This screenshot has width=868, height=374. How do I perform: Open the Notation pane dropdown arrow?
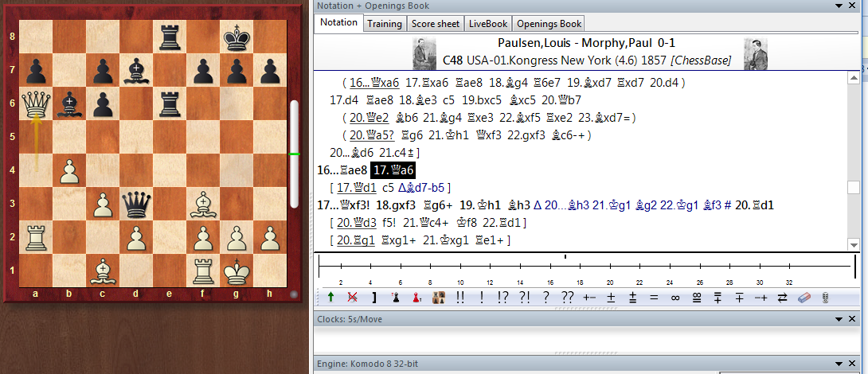coord(838,5)
